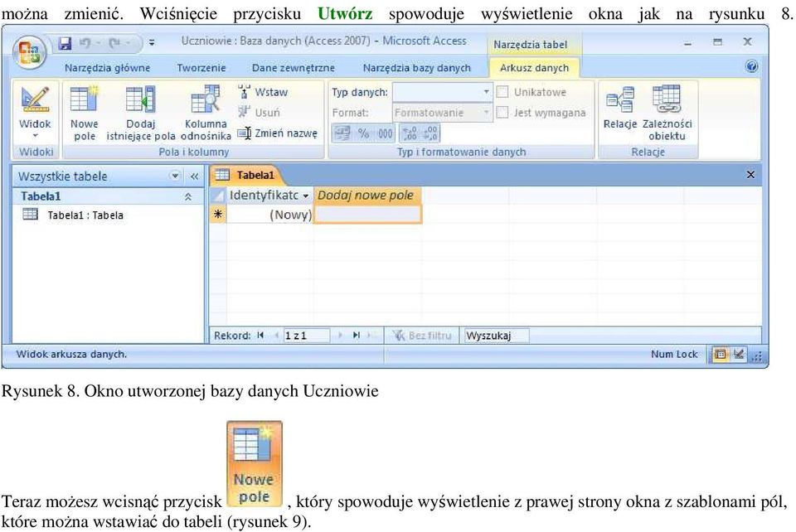Apply currency number format
Image resolution: width=796 pixels, height=532 pixels.
(342, 133)
